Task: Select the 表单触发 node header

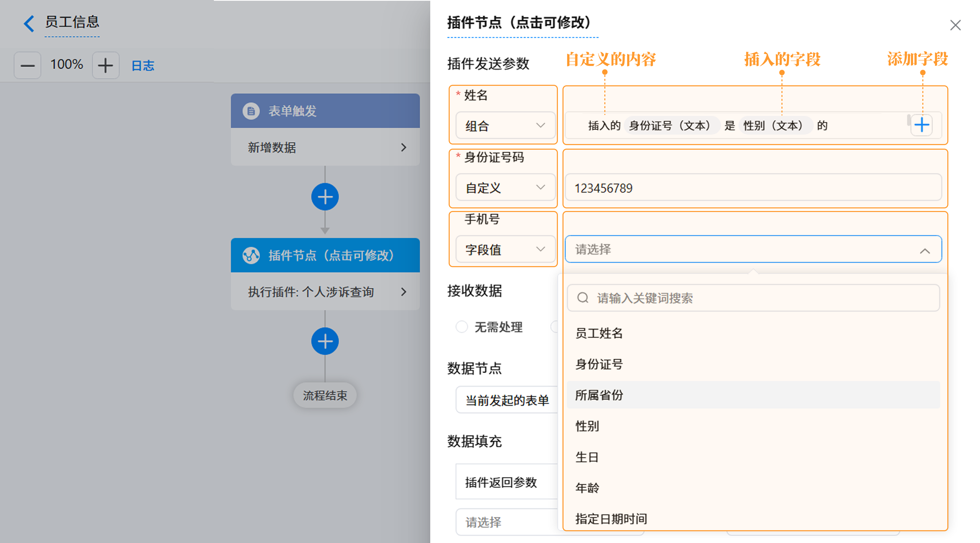Action: click(325, 111)
